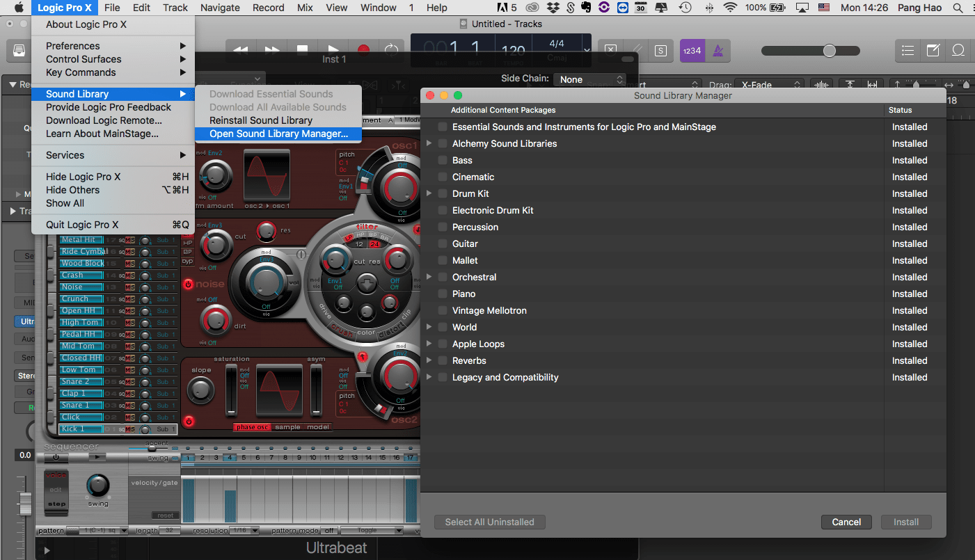Click the Library icon at top left

point(19,51)
